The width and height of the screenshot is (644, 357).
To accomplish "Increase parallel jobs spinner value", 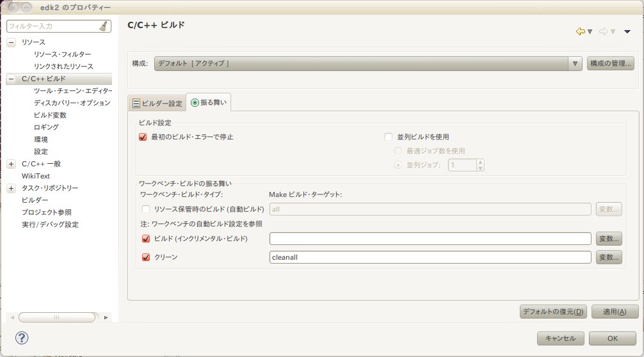I will click(480, 162).
